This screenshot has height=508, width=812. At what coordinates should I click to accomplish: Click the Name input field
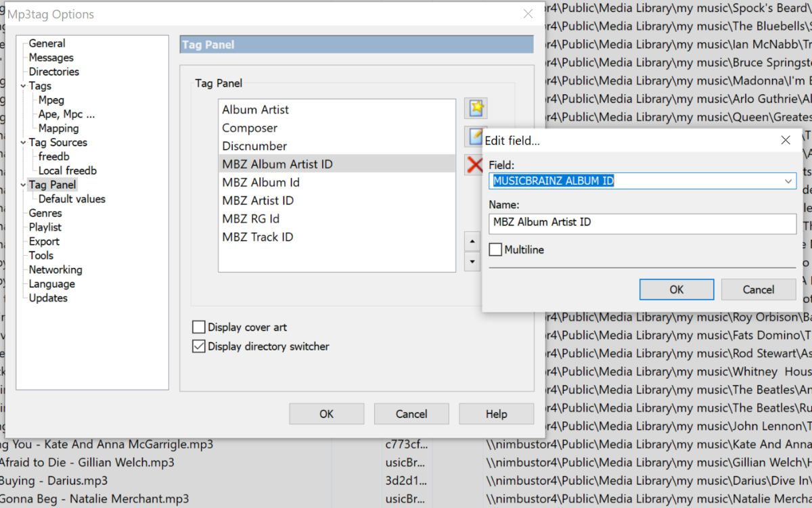click(x=642, y=223)
